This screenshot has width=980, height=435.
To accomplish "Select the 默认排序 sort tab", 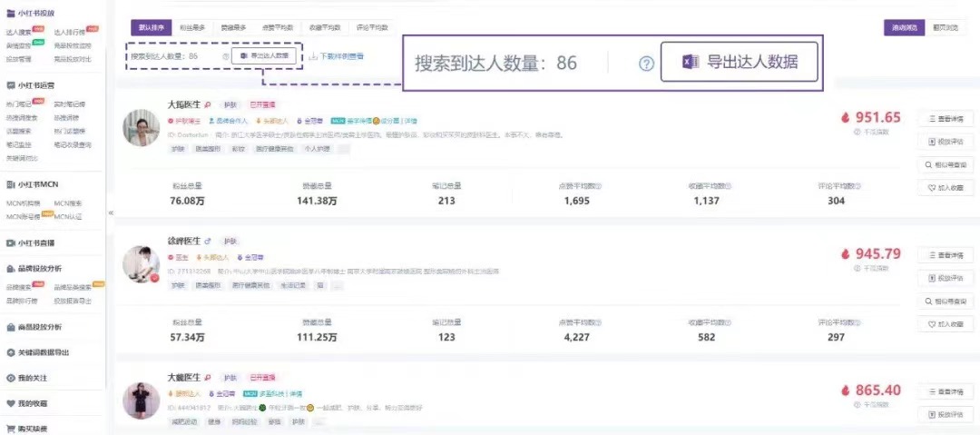I will click(x=152, y=27).
